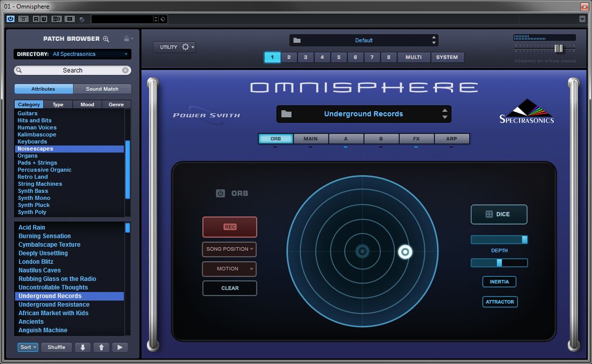
Task: Select the Category attribute column
Action: click(x=29, y=104)
